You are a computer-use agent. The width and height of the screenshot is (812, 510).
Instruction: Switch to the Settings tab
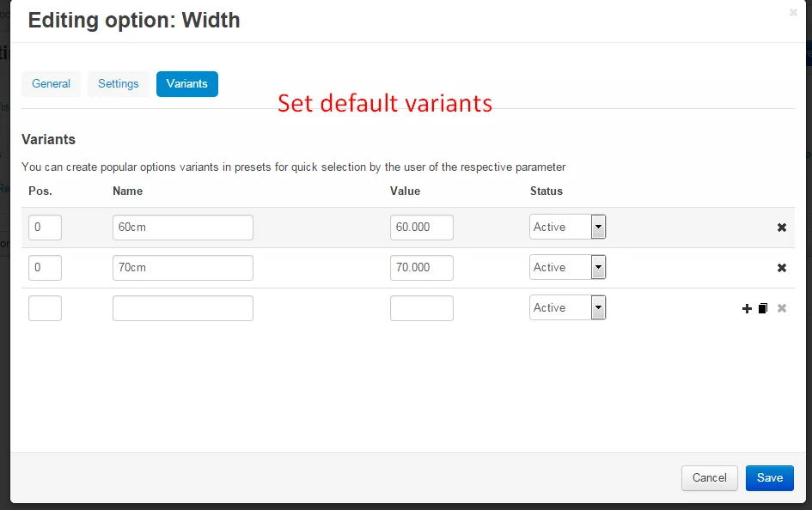(x=119, y=84)
